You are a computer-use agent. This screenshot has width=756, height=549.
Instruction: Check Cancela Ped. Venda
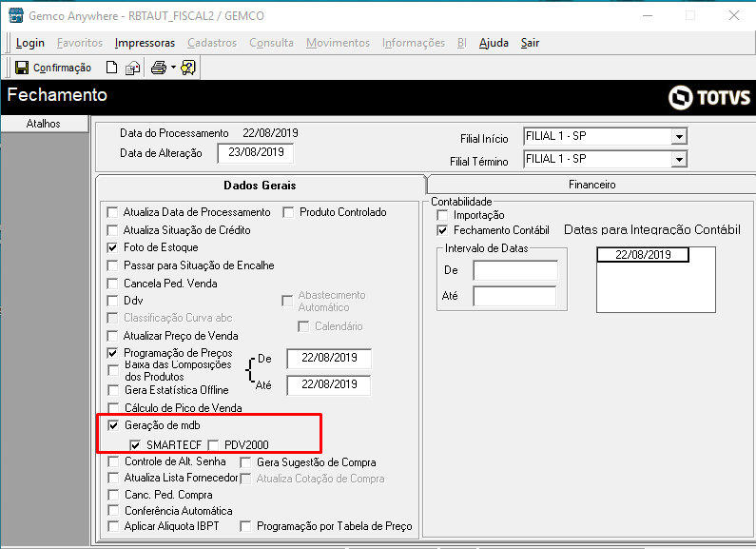click(x=112, y=284)
